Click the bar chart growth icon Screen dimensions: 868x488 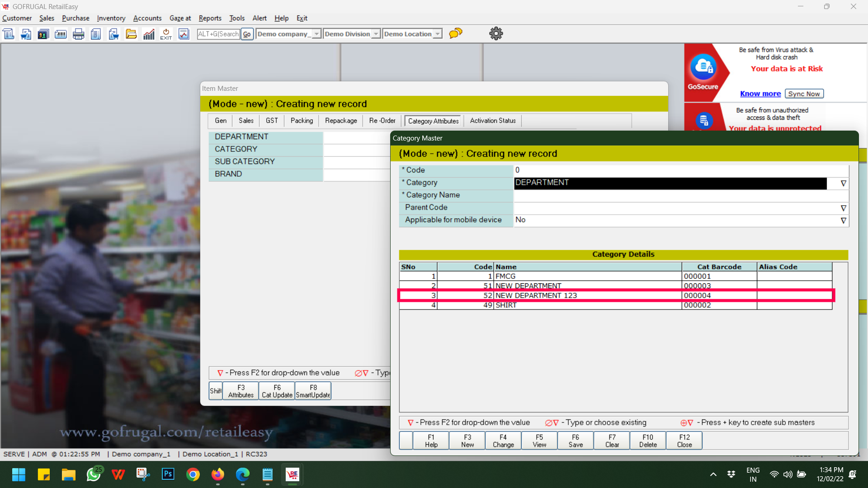click(149, 34)
